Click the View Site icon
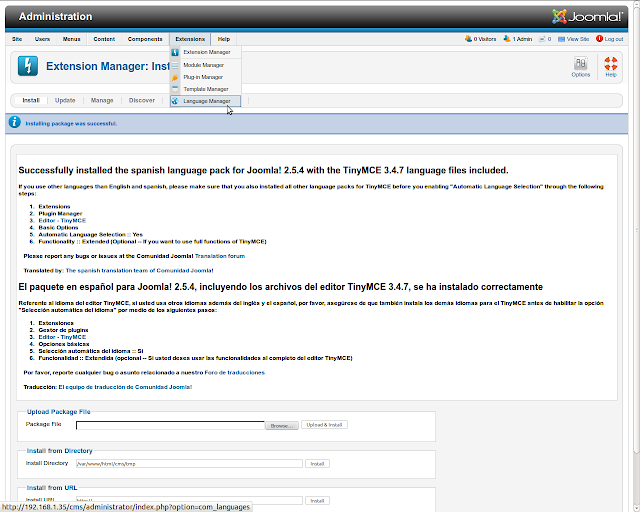The image size is (640, 512). (562, 39)
